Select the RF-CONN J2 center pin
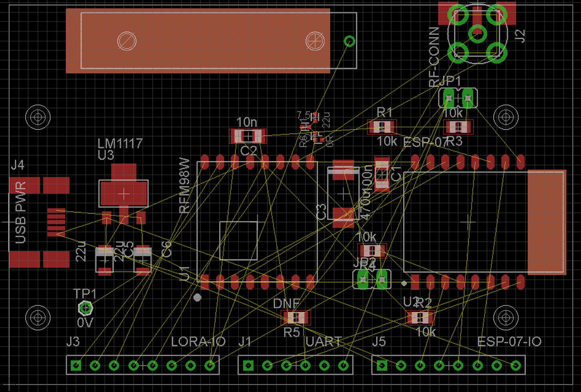 [477, 33]
